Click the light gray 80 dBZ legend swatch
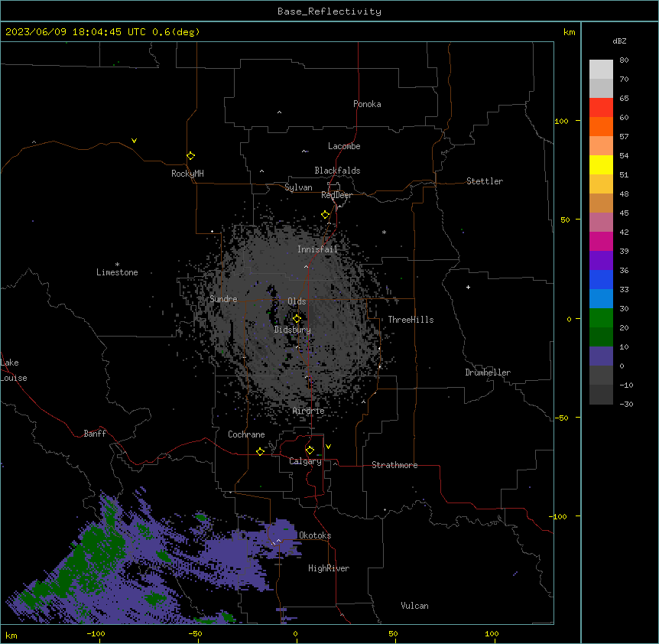Image resolution: width=659 pixels, height=644 pixels. 601,70
